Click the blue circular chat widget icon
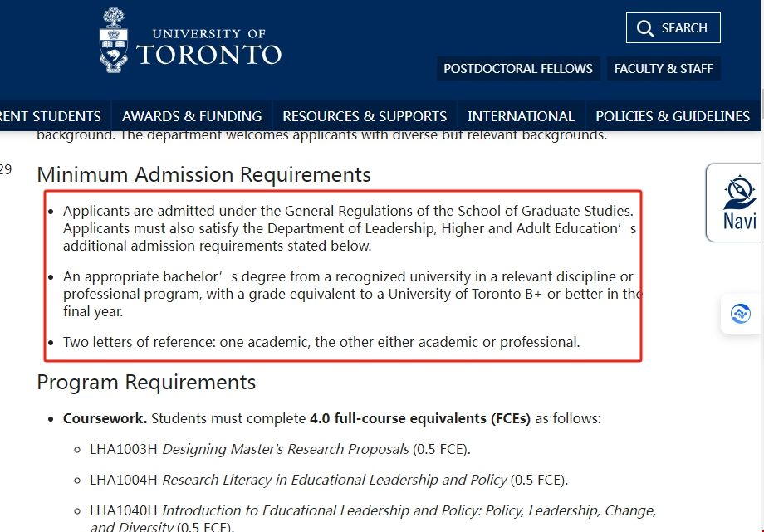This screenshot has width=764, height=532. pyautogui.click(x=741, y=313)
